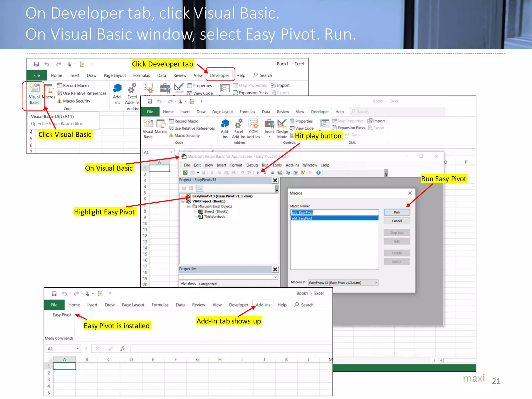Select Sheet1 (Sheet1) in project tree
532x399 pixels.
(x=214, y=211)
